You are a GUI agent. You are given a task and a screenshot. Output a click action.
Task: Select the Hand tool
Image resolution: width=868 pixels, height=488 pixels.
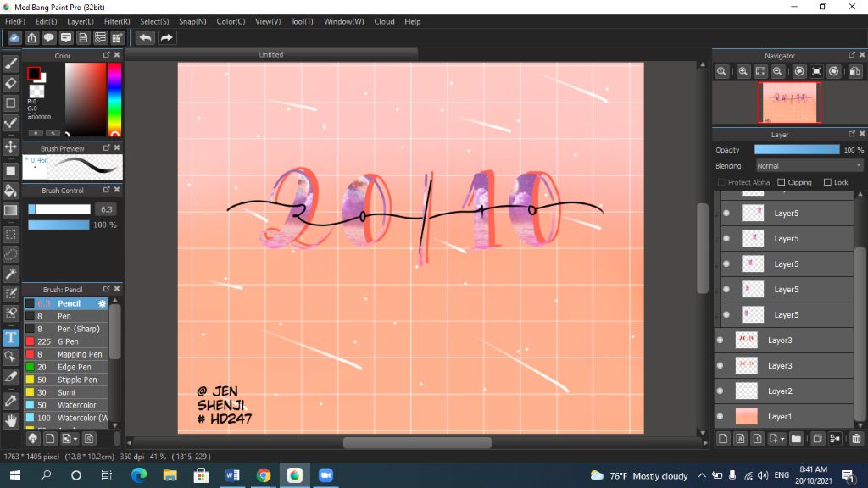coord(10,421)
